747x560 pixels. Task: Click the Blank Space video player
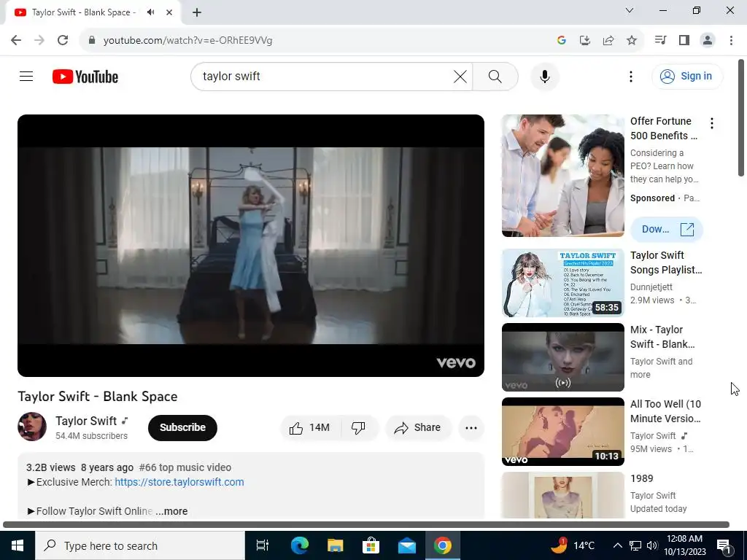(x=251, y=245)
